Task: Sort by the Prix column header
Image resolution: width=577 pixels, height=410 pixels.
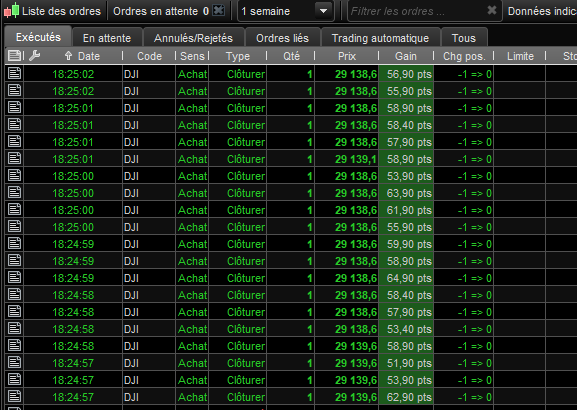Action: tap(347, 56)
